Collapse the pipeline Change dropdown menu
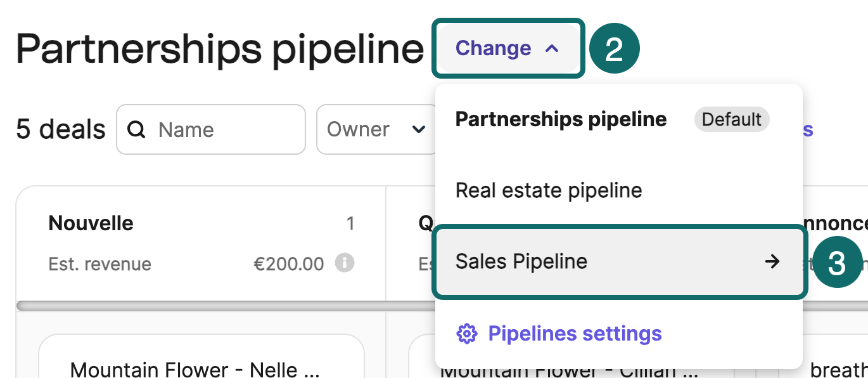Viewport: 868px width, 378px height. 508,48
